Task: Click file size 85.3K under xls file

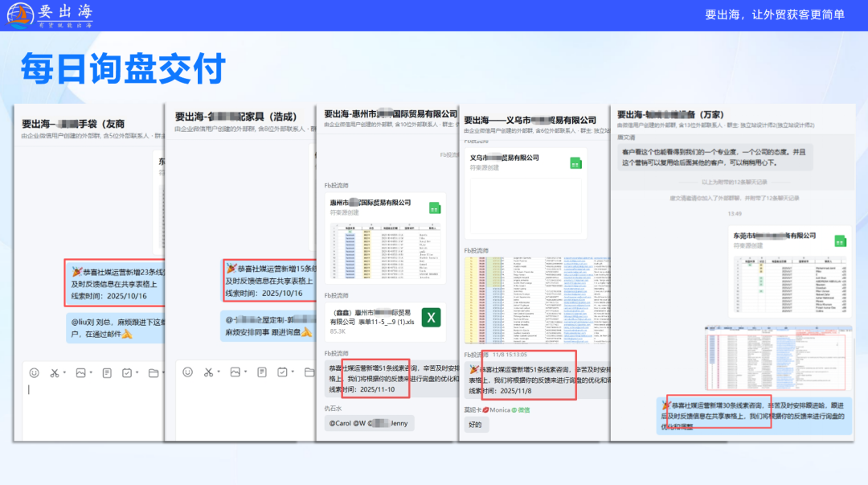Action: click(x=338, y=331)
